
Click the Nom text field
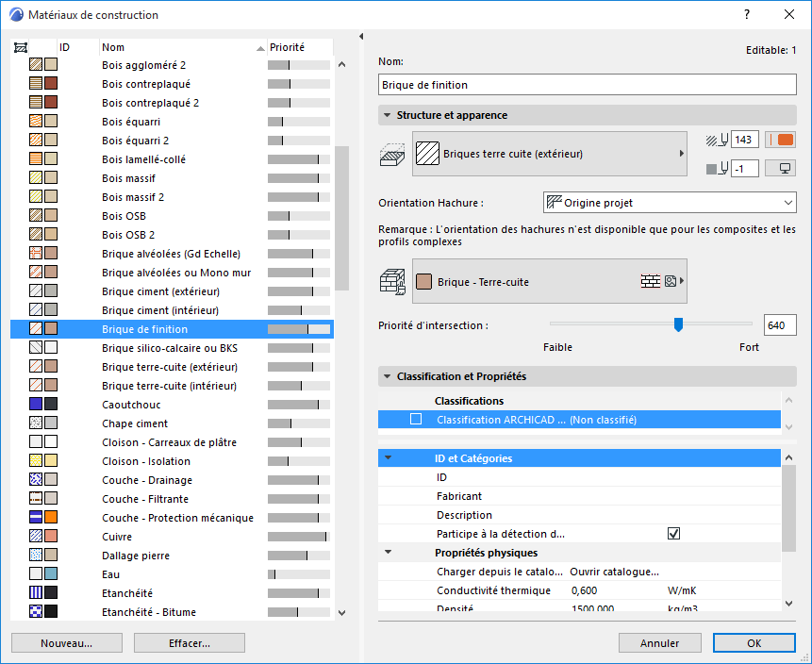point(588,85)
